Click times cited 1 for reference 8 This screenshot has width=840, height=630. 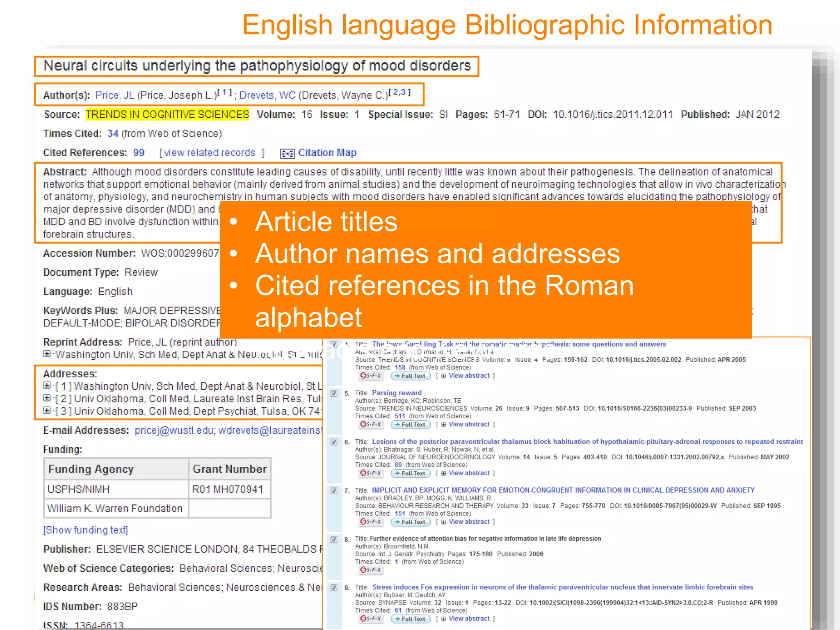[x=397, y=562]
